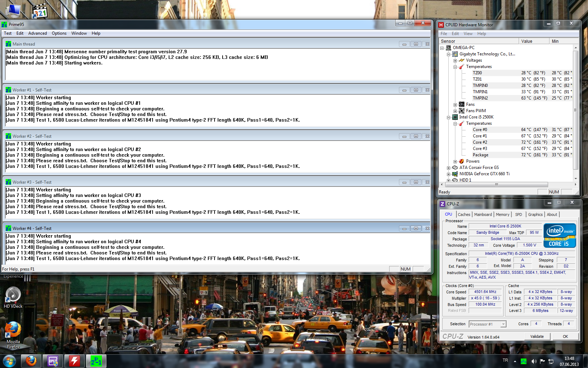The width and height of the screenshot is (588, 368).
Task: Click Worker #1 Self-Test window icon
Action: 8,90
